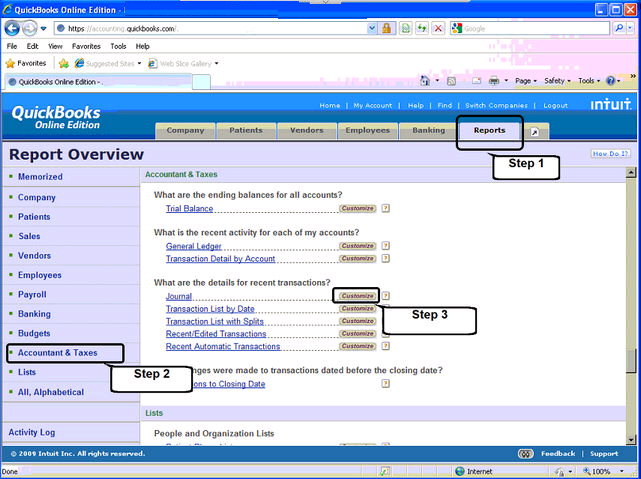Click the Support link in footer
Screen dimensions: 641x479
pos(604,454)
